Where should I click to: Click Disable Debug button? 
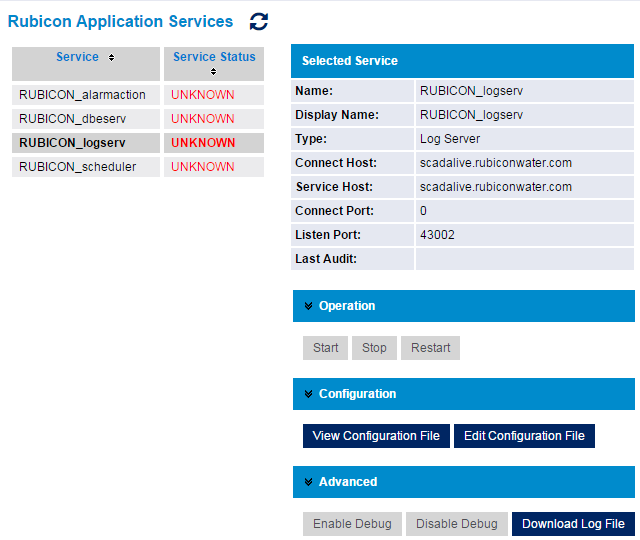[457, 524]
